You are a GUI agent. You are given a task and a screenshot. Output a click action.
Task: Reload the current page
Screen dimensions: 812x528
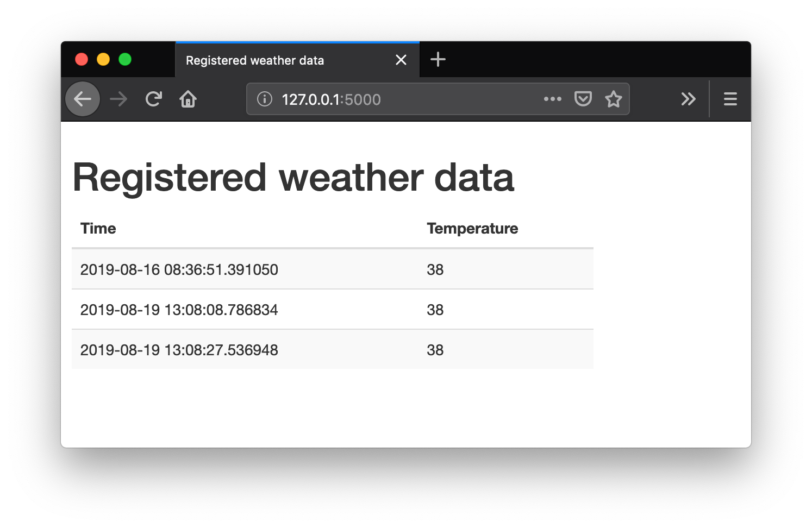(x=154, y=99)
